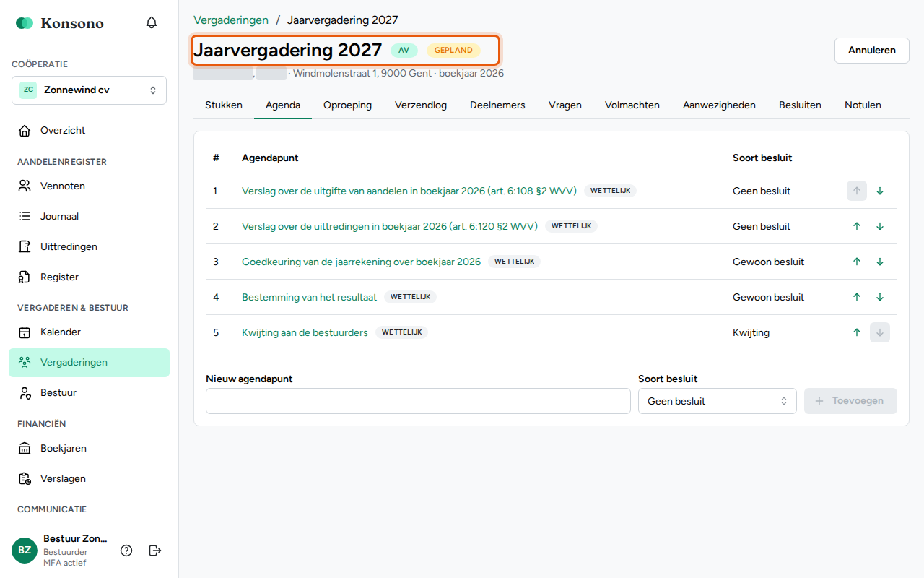Screen dimensions: 924x578
Task: Move Kwijting aan de bestuurders up
Action: click(x=857, y=332)
